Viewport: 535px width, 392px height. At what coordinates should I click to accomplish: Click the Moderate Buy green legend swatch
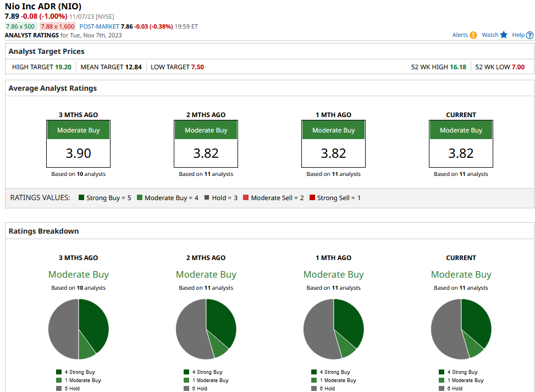(140, 197)
